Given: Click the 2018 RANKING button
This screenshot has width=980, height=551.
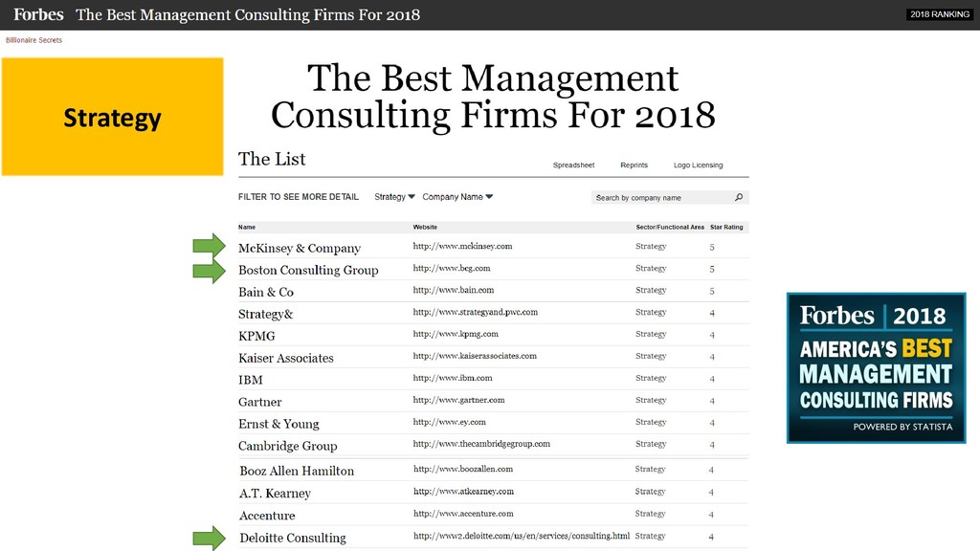Looking at the screenshot, I should click(x=940, y=14).
